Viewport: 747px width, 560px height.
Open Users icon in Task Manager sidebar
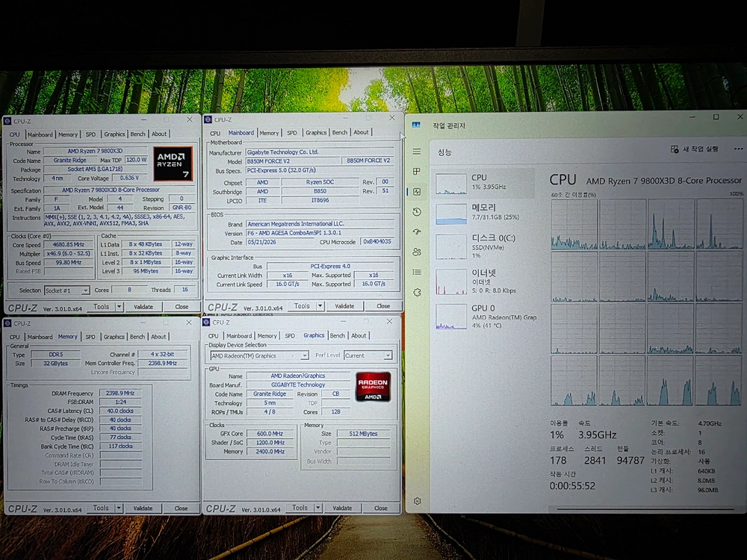(x=417, y=252)
